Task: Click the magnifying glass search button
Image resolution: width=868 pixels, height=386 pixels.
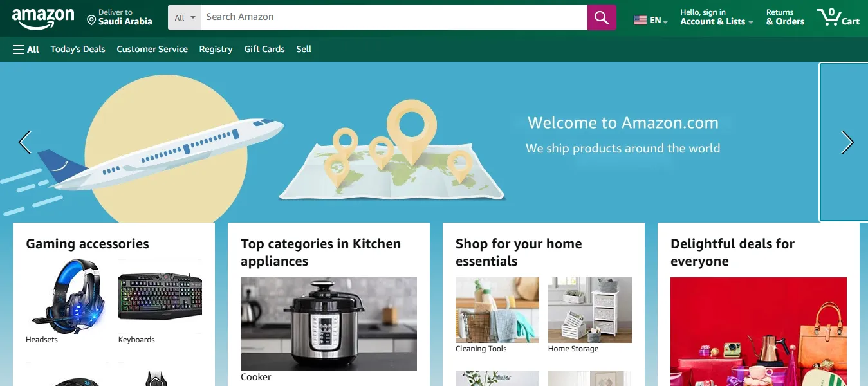Action: [x=602, y=17]
